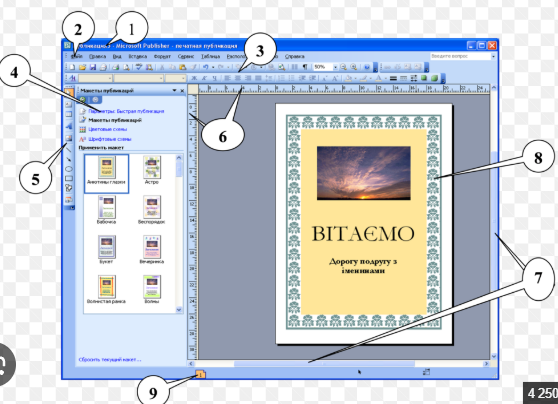Open font color dropdown arrow

point(385,78)
